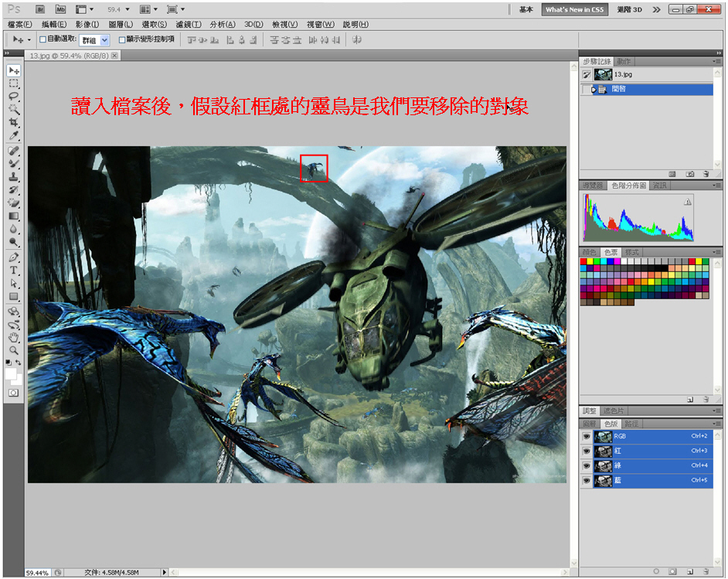Select the Lasso tool

pyautogui.click(x=13, y=97)
